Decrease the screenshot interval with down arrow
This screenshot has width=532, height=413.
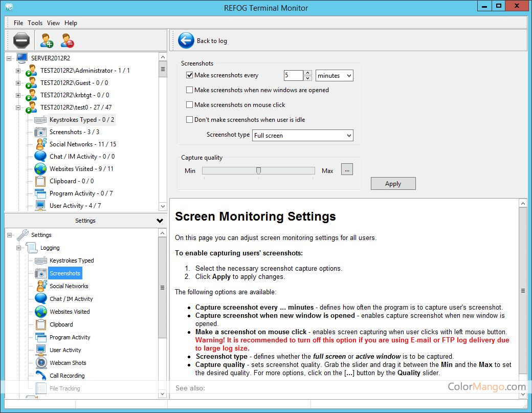tap(308, 78)
